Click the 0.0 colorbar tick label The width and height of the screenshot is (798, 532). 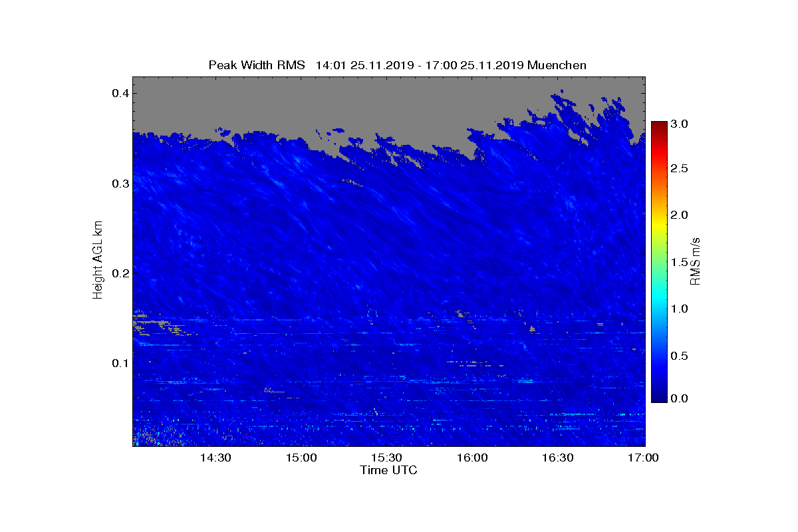point(680,398)
